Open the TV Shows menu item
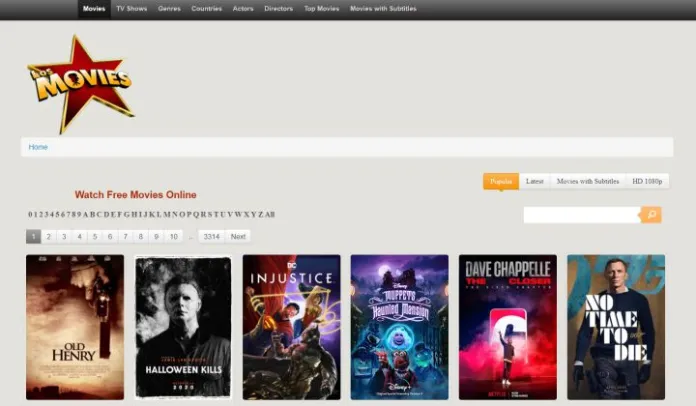The image size is (696, 406). click(x=131, y=9)
